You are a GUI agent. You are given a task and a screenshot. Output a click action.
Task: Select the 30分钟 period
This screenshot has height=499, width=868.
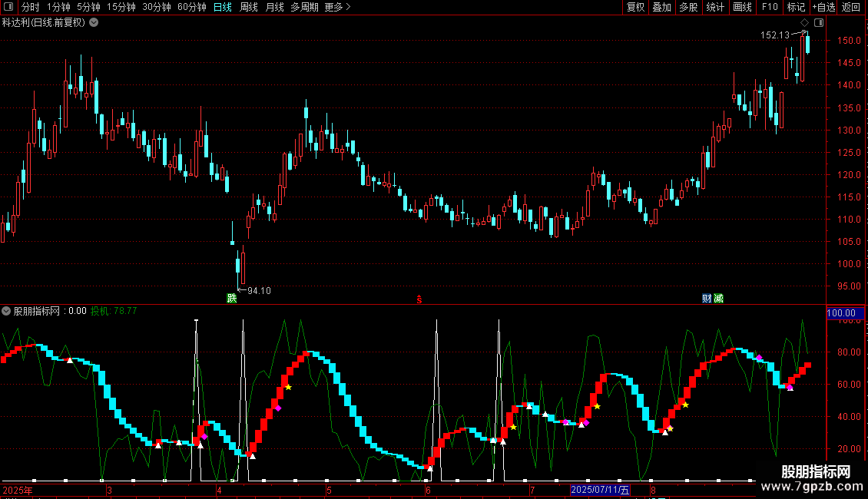click(x=157, y=7)
